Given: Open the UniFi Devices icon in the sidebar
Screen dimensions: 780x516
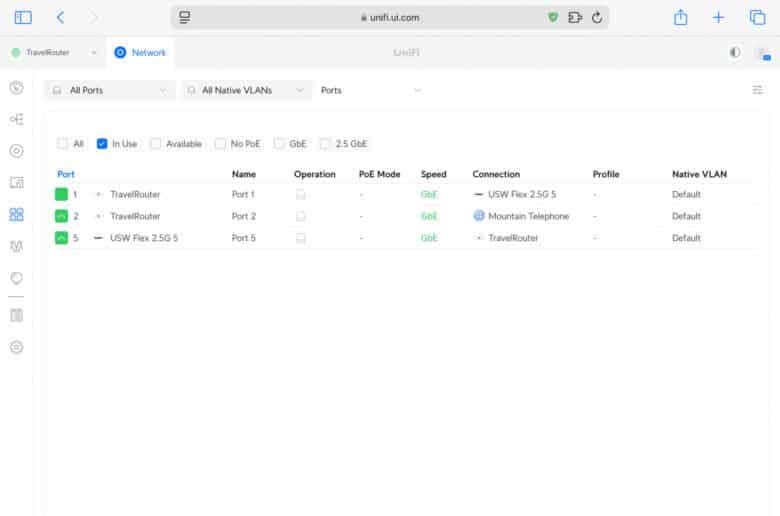Looking at the screenshot, I should tap(16, 151).
